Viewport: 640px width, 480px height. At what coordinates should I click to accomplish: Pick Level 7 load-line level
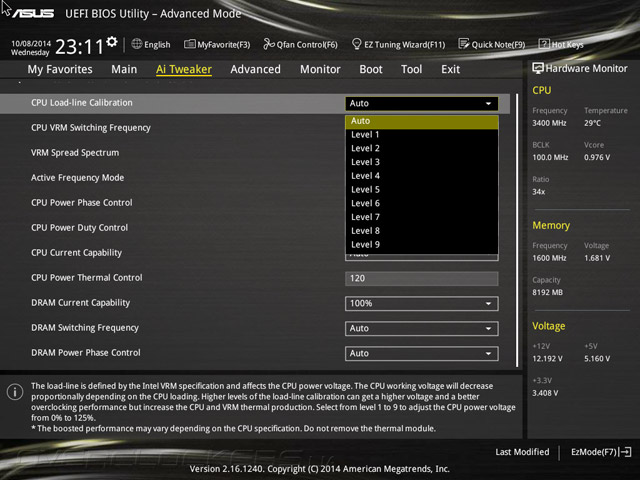422,217
